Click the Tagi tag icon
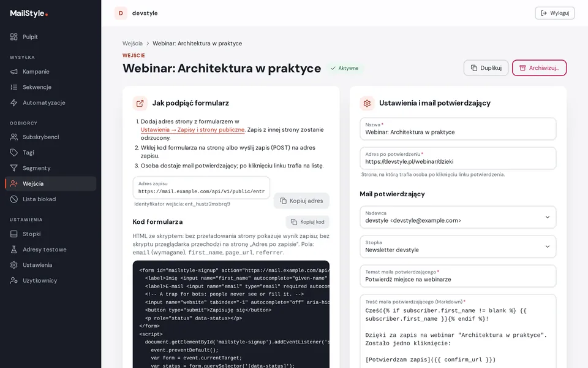The height and width of the screenshot is (368, 588). (14, 153)
